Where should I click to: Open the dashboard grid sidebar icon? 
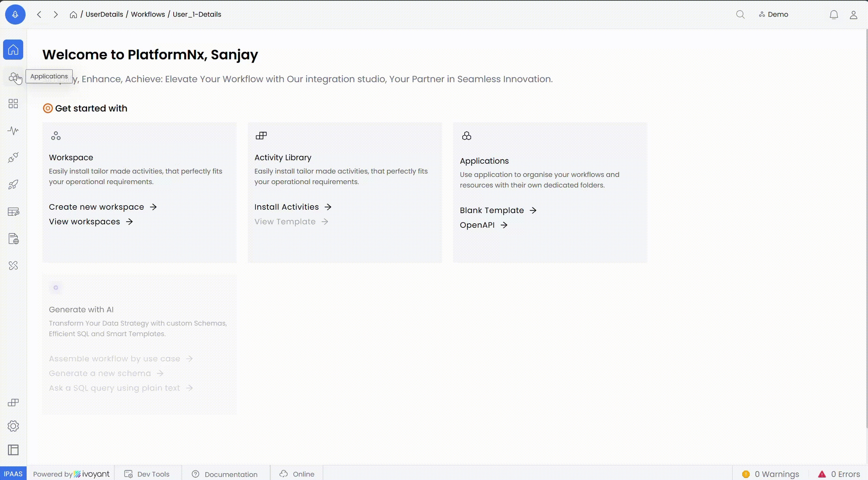click(13, 104)
